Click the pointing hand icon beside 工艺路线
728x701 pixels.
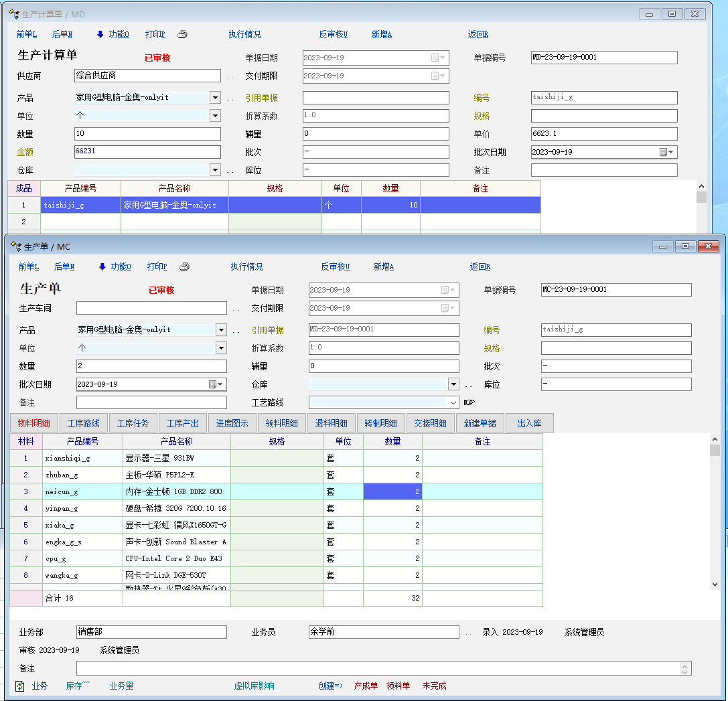[x=469, y=402]
